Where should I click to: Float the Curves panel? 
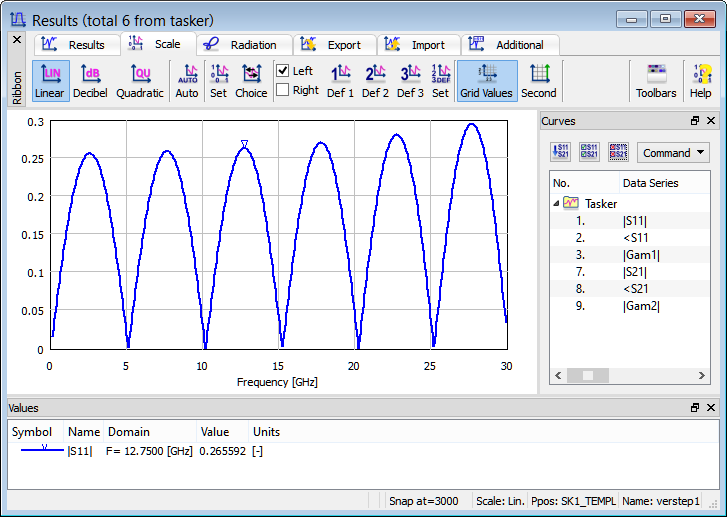coord(695,121)
